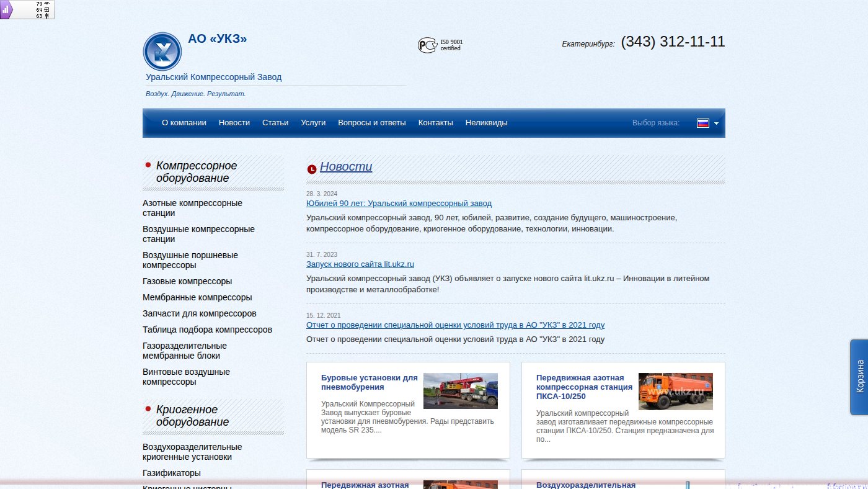Click the Компрессорное оборудование sidebar heading

pos(197,172)
